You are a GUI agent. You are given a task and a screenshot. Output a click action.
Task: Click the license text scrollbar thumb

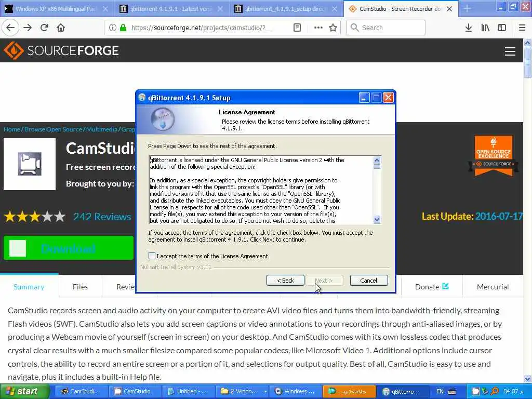(377, 167)
